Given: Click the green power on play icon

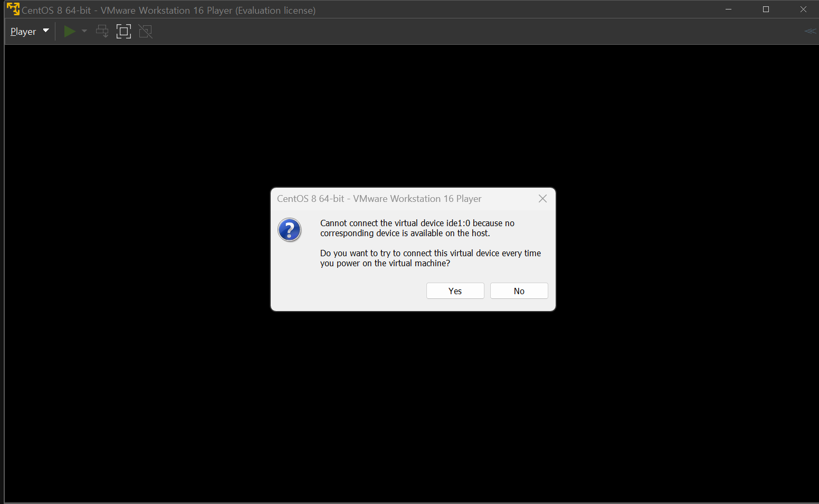Looking at the screenshot, I should pyautogui.click(x=69, y=32).
